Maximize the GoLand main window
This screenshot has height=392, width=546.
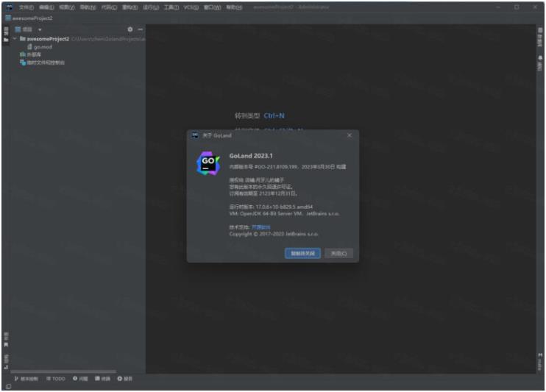pos(517,7)
